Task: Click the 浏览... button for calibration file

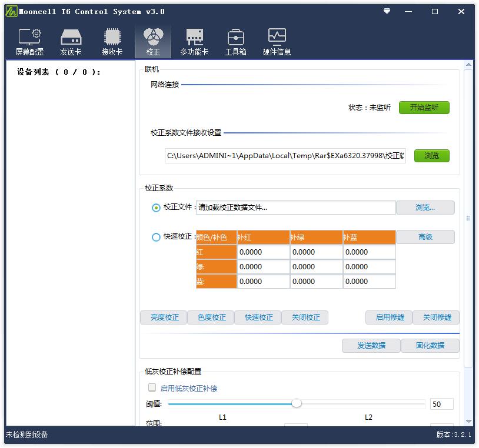Action: pos(425,208)
